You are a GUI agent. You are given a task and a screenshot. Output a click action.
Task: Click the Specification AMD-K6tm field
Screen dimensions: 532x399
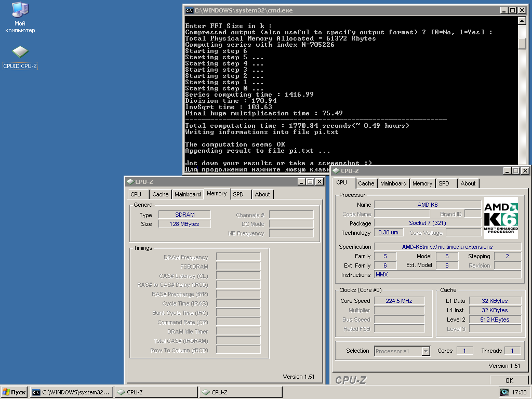tap(447, 247)
